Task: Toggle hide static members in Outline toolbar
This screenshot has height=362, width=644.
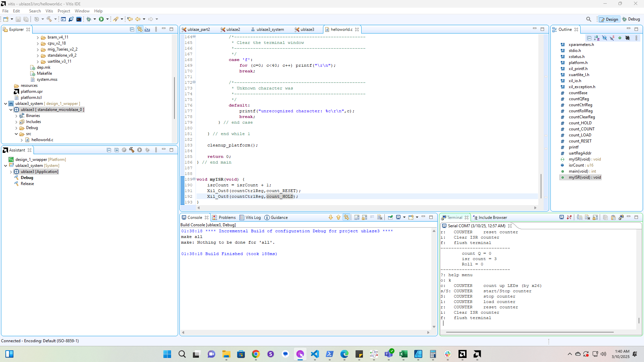Action: click(x=612, y=38)
